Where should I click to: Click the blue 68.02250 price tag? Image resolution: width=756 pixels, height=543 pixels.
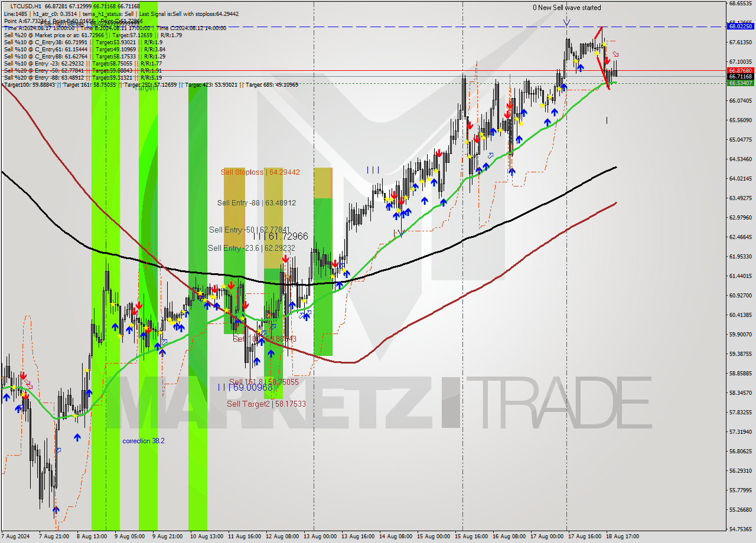pyautogui.click(x=740, y=27)
